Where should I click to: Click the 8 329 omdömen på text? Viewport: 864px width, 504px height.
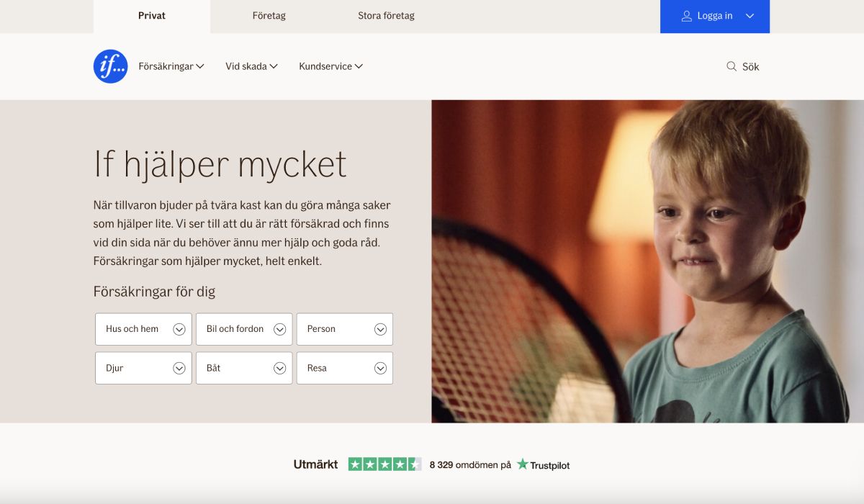point(470,465)
